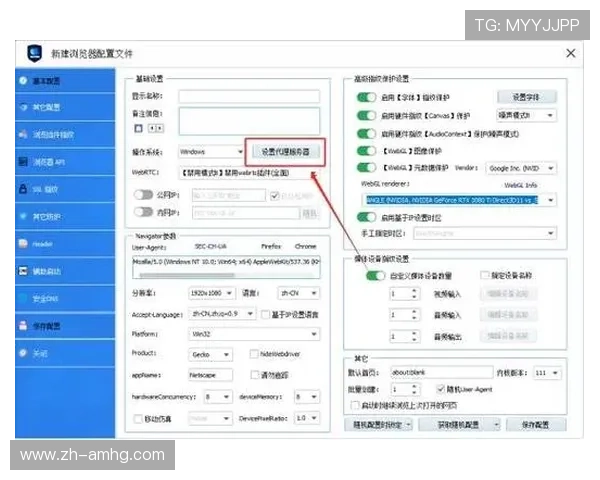Image resolution: width=600 pixels, height=480 pixels.
Task: Click the Chrome User-Agent option
Action: [x=305, y=246]
